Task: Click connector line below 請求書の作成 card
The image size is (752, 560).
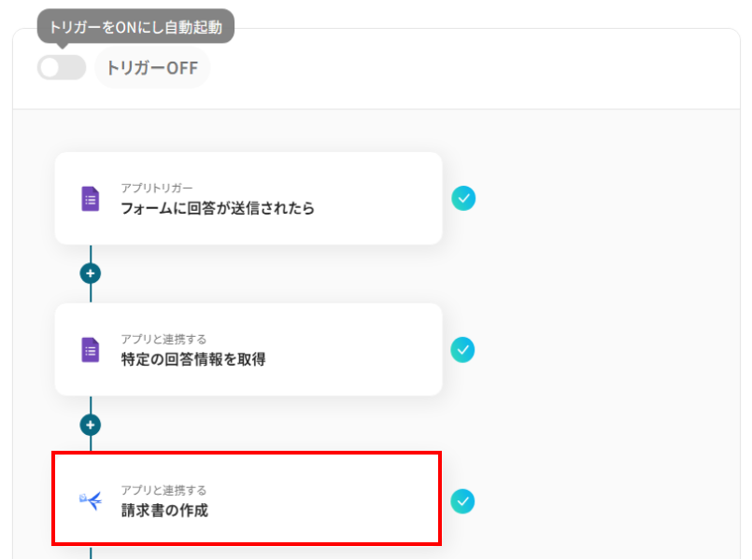Action: point(91,552)
